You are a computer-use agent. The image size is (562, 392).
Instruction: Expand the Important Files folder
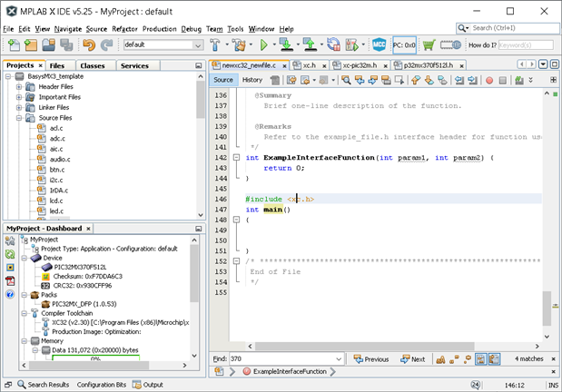[19, 97]
